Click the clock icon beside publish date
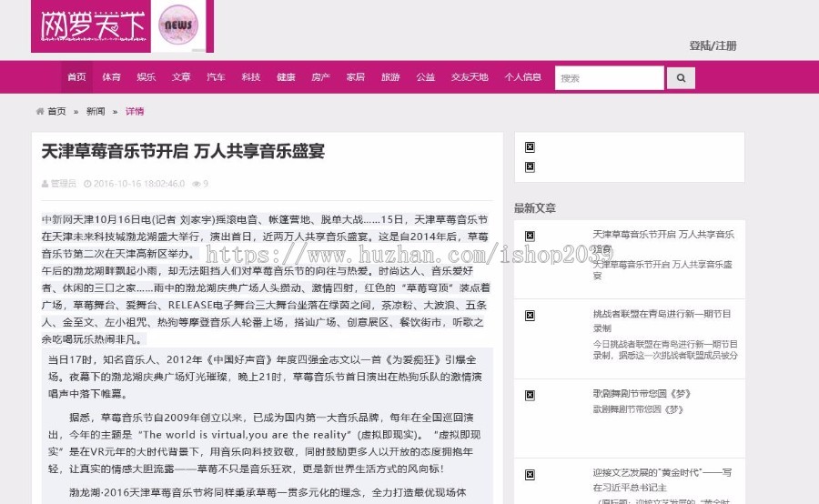The width and height of the screenshot is (819, 504). [87, 184]
